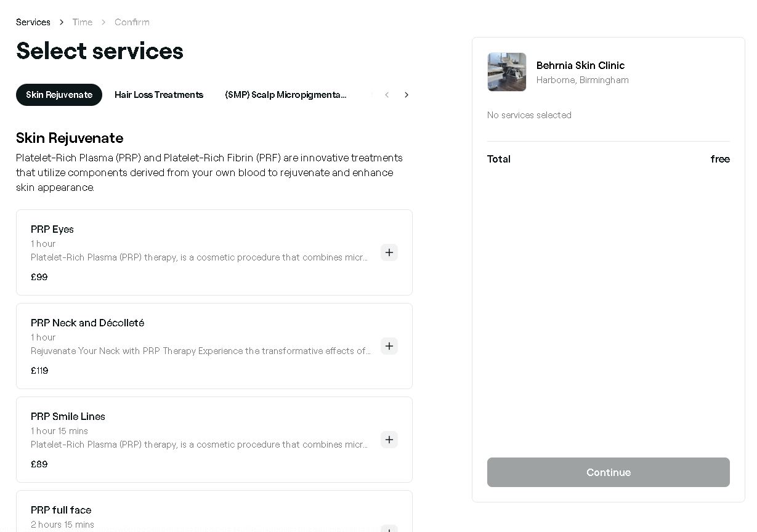
Task: Open PRP full face service title
Action: point(61,510)
